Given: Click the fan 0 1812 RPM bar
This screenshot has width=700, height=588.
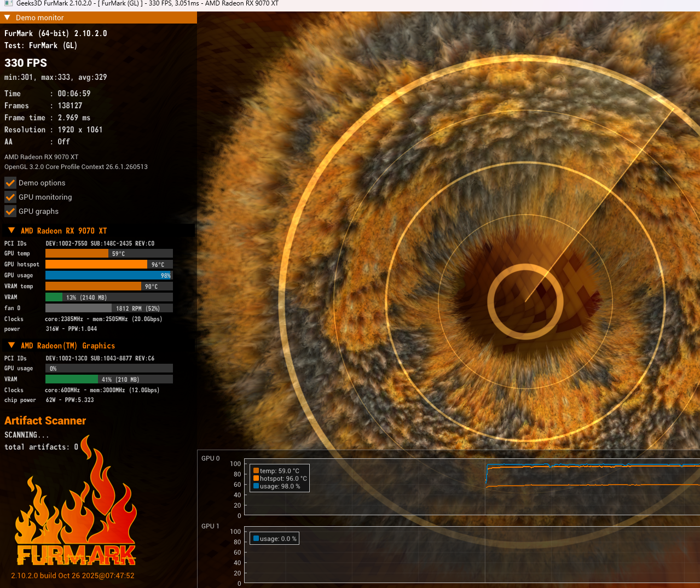Looking at the screenshot, I should click(109, 308).
